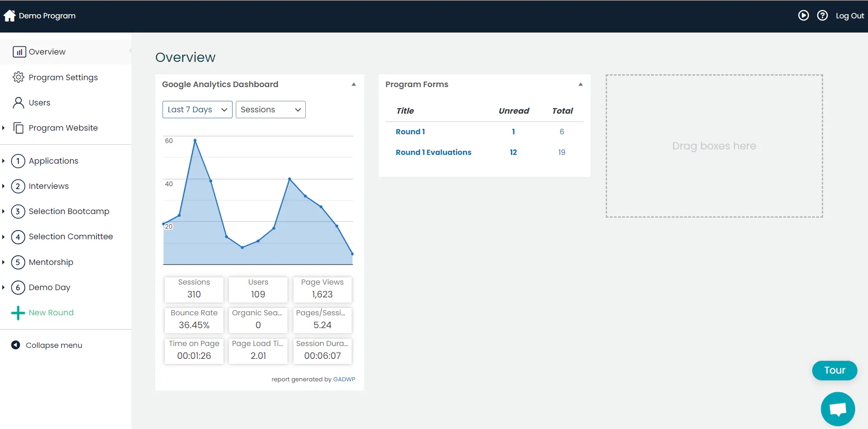Click the Collapse menu arrow icon
This screenshot has width=868, height=429.
pyautogui.click(x=16, y=345)
